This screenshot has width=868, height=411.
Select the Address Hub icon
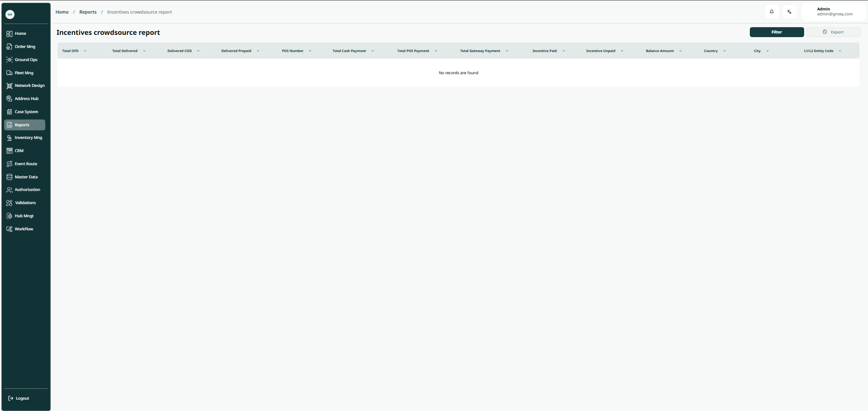pyautogui.click(x=10, y=99)
